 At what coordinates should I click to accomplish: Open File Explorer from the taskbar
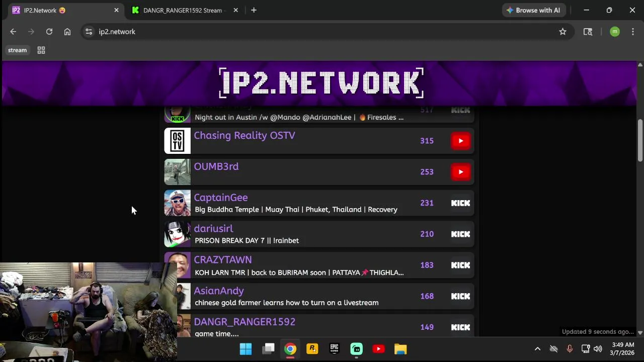click(400, 349)
